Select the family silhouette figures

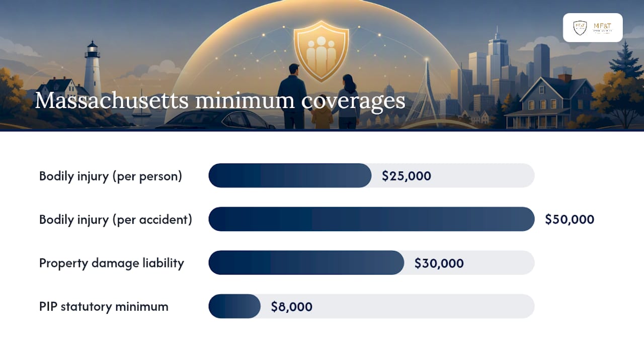pyautogui.click(x=318, y=97)
